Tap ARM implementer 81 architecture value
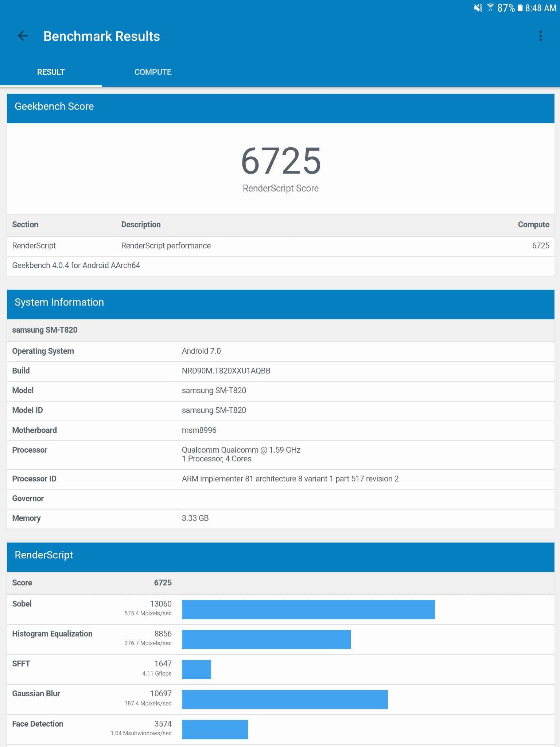The height and width of the screenshot is (747, 560). coord(290,479)
